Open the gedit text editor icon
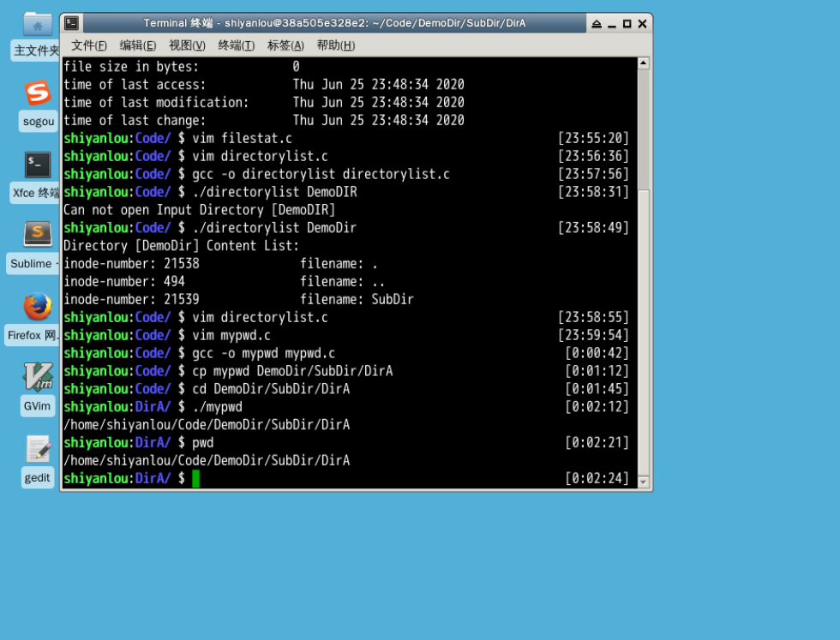The image size is (840, 640). tap(38, 449)
